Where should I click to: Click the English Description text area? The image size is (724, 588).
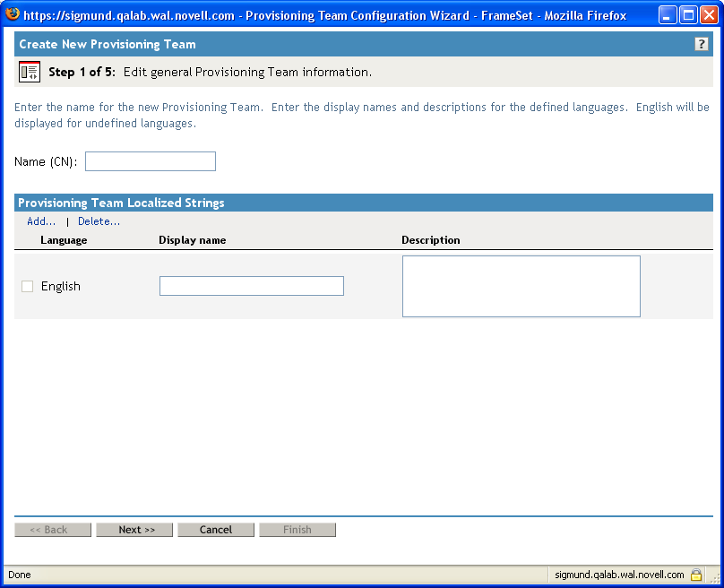tap(521, 286)
